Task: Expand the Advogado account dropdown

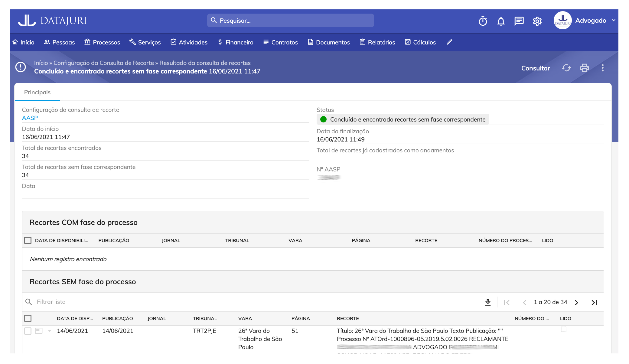Action: pyautogui.click(x=613, y=21)
